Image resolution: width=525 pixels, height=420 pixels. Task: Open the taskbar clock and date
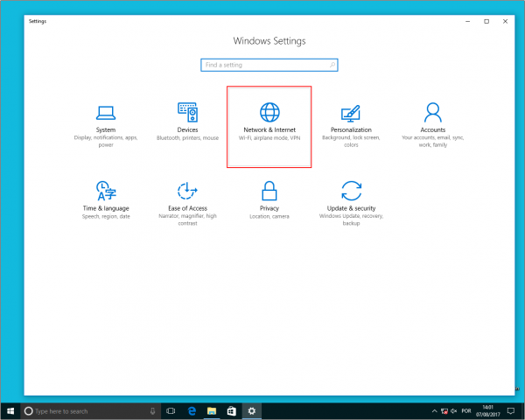click(x=488, y=411)
